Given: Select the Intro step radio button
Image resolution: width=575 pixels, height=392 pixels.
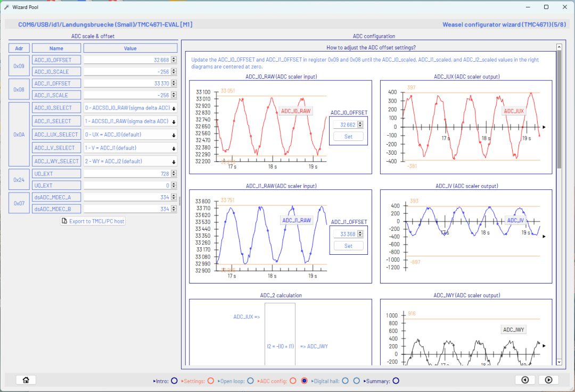Looking at the screenshot, I should 173,381.
